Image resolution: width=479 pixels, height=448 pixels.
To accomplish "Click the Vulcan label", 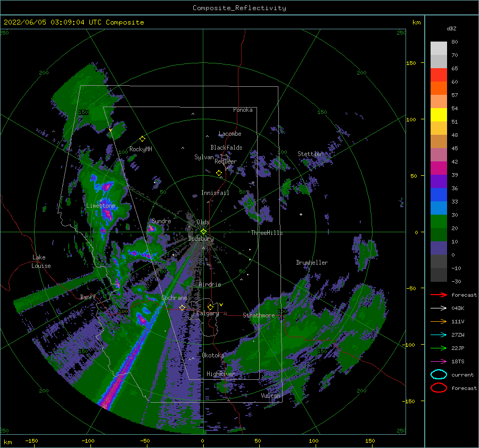I will 270,396.
